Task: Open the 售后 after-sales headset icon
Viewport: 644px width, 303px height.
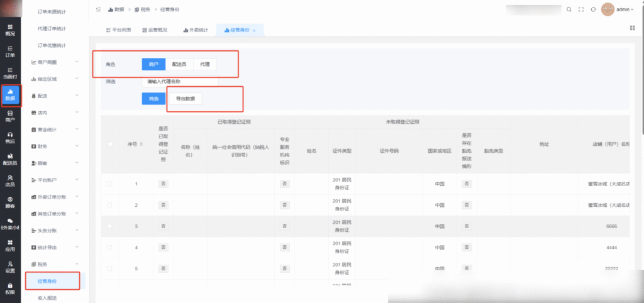Action: (x=10, y=138)
